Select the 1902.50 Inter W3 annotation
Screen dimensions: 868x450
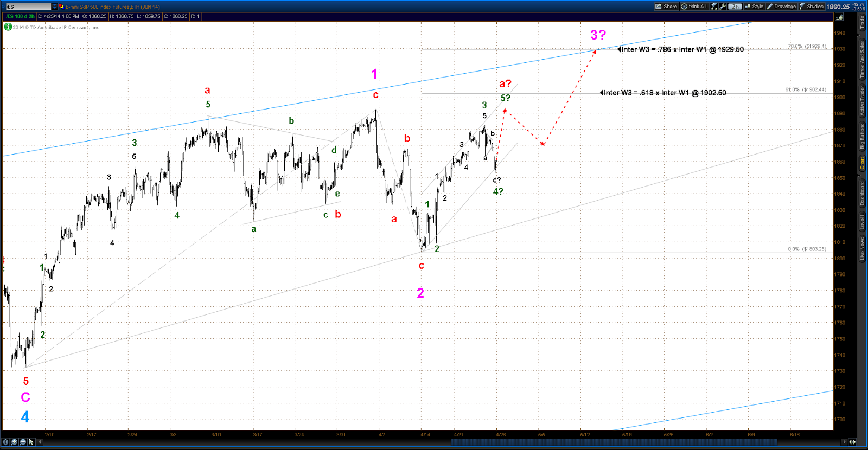pos(663,93)
